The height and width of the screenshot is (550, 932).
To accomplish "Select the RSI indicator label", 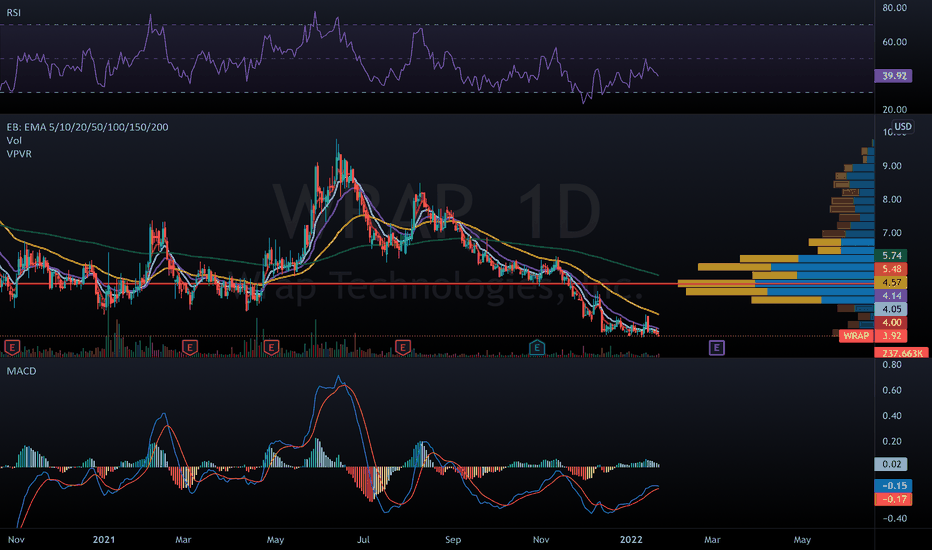I will point(14,12).
